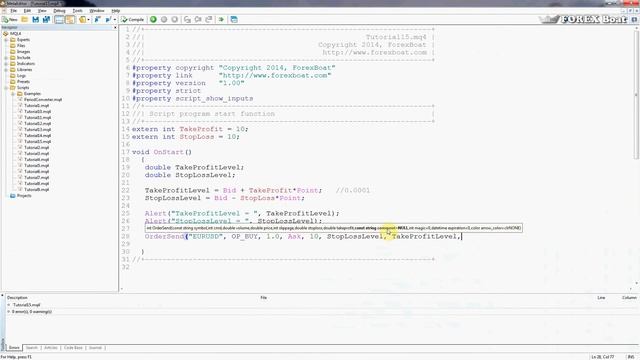Open the Debug menu
Image resolution: width=640 pixels, height=360 pixels.
click(x=59, y=11)
